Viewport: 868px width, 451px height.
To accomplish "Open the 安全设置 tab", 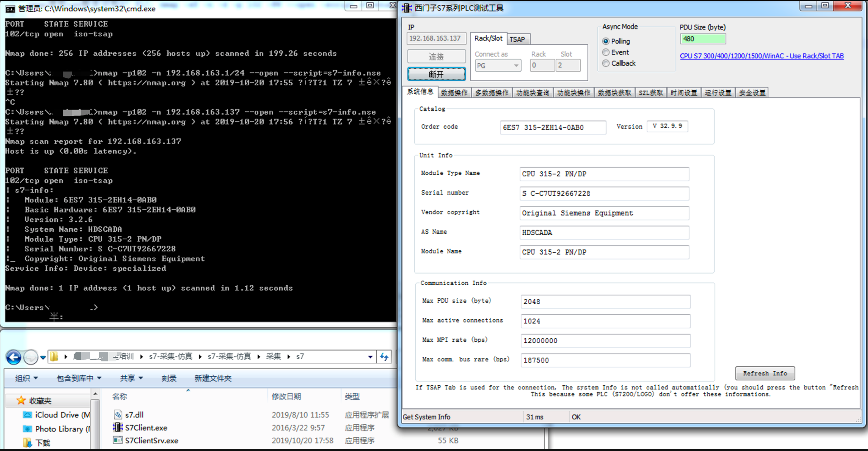I will point(752,93).
